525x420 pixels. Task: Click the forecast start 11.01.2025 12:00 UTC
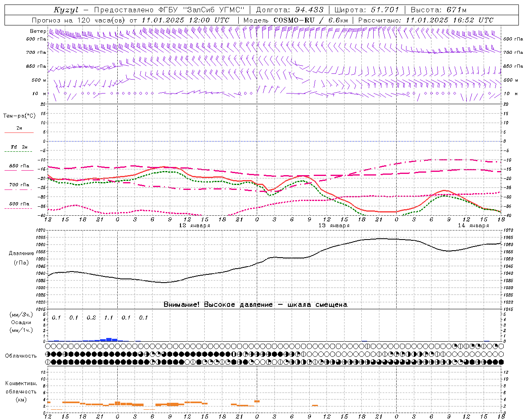(185, 20)
